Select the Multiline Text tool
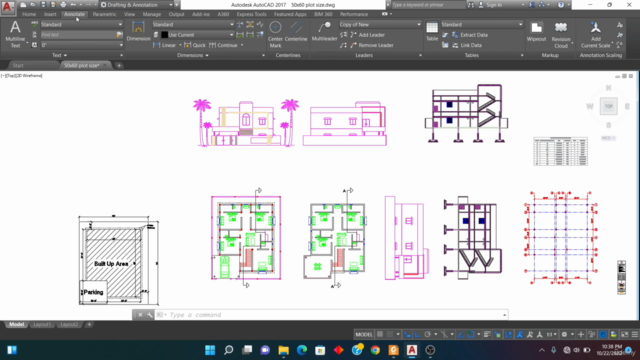The height and width of the screenshot is (360, 640). click(15, 34)
